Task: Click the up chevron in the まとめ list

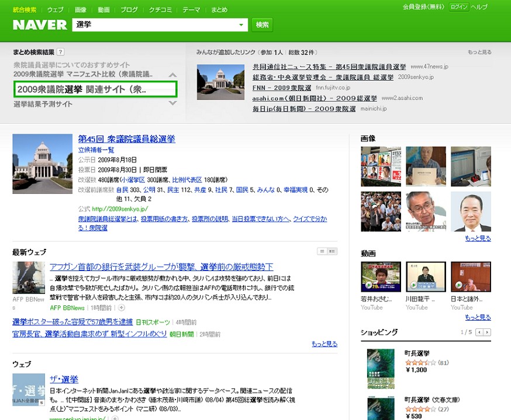Action: point(172,75)
